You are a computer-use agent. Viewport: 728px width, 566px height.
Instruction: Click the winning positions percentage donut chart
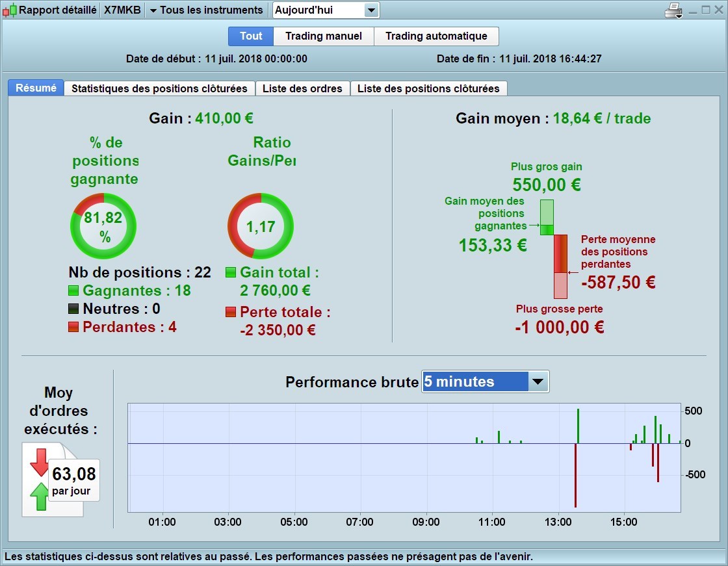(103, 226)
